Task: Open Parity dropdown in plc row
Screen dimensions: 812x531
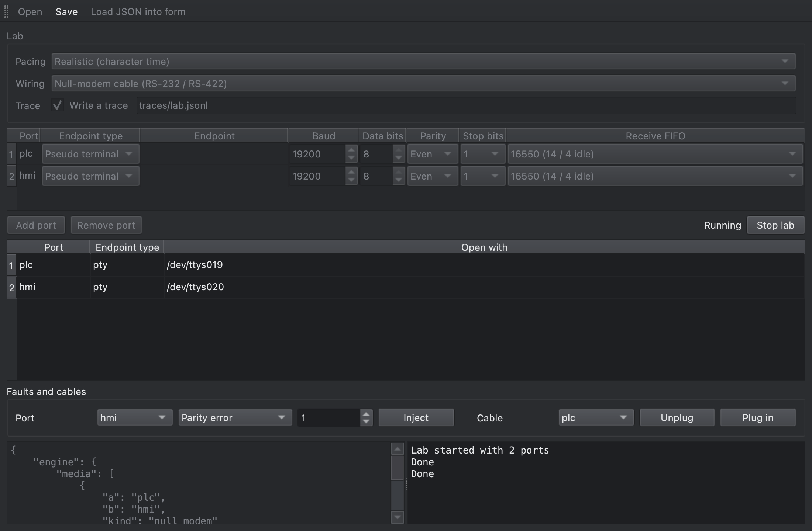Action: coord(433,154)
